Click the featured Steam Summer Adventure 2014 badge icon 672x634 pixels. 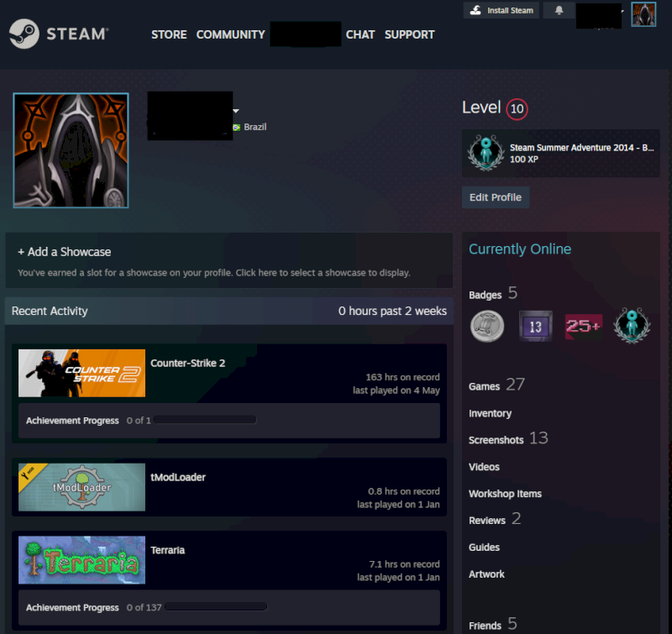coord(486,153)
